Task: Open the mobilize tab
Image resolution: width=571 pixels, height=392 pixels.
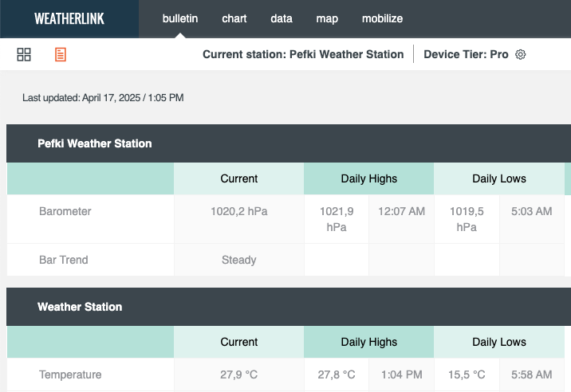Action: pyautogui.click(x=382, y=18)
